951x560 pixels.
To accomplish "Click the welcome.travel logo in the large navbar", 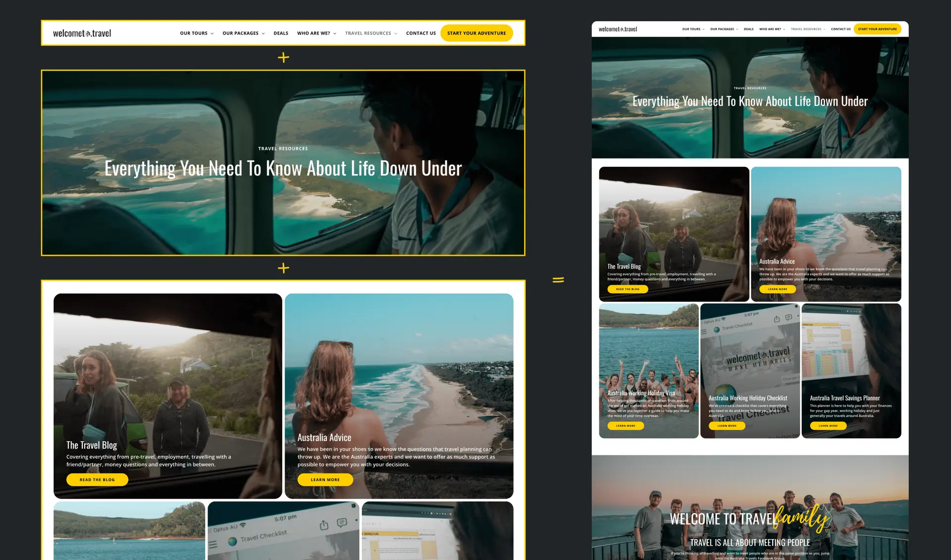I will pyautogui.click(x=82, y=33).
